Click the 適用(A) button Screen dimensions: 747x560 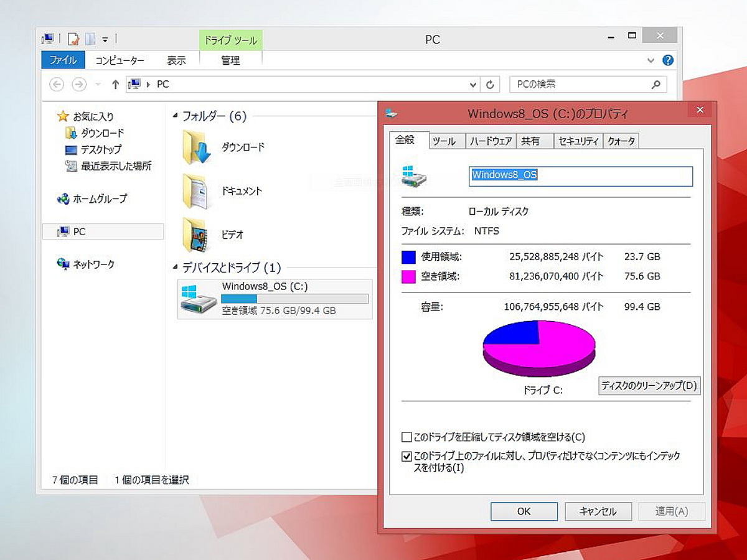pos(672,511)
